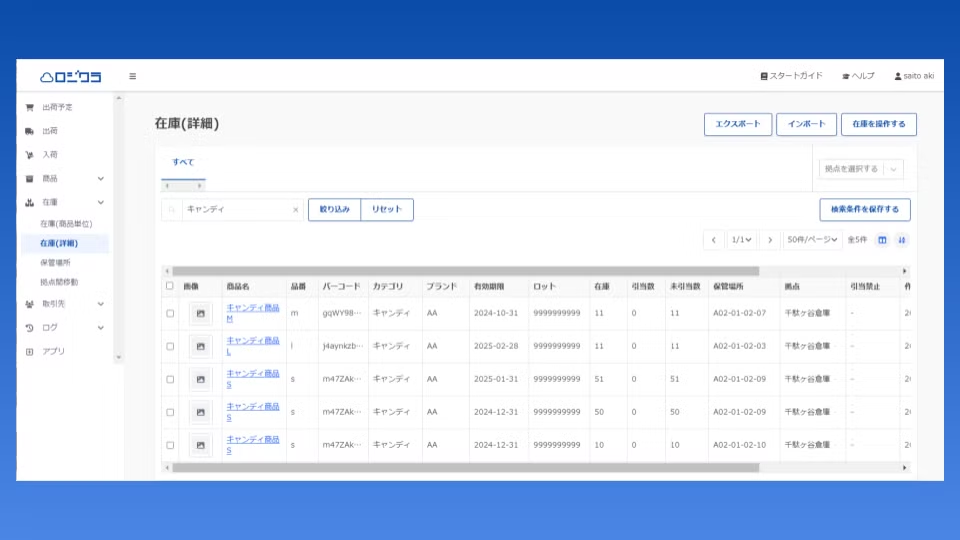Screen dimensions: 960x540
Task: Open the 50件/ページ page size dropdown
Action: tap(811, 240)
